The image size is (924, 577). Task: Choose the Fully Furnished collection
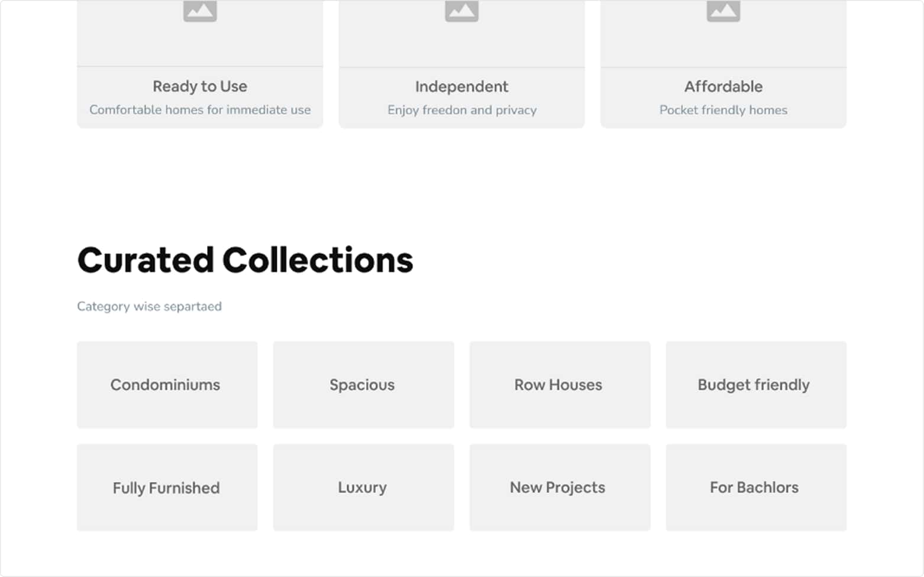(167, 488)
